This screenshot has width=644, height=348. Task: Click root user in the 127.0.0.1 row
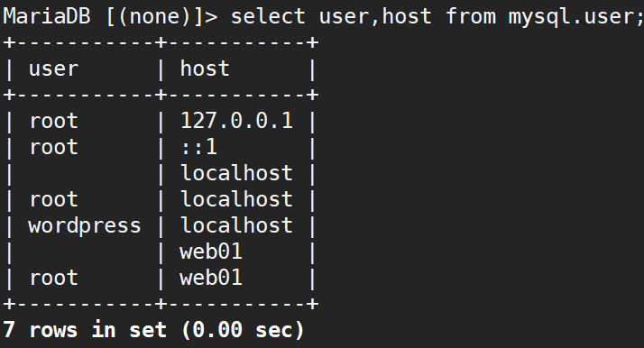53,121
